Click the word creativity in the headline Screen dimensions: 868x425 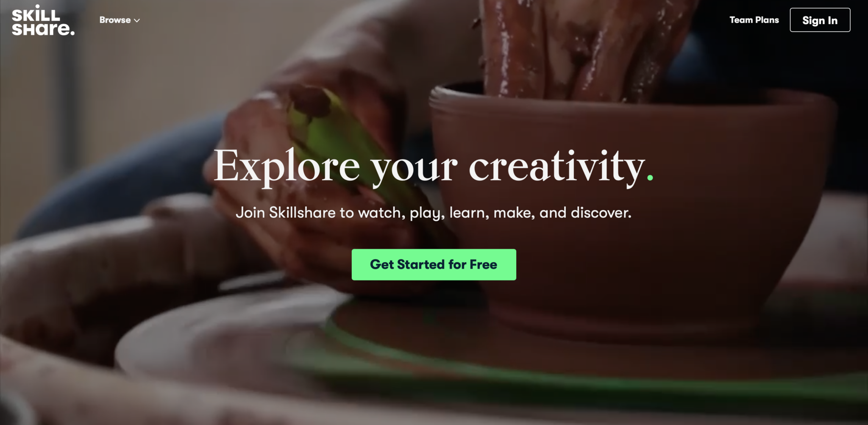coord(557,167)
